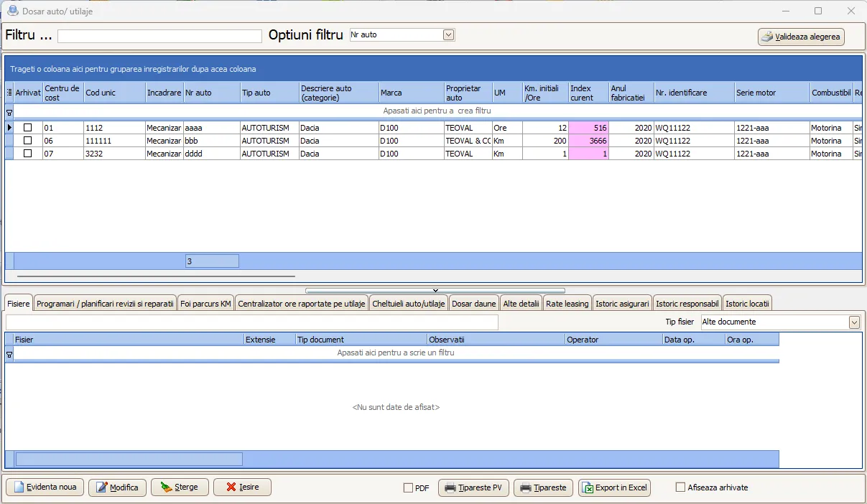Click the Index curent cell 516
The width and height of the screenshot is (867, 504).
tap(588, 128)
